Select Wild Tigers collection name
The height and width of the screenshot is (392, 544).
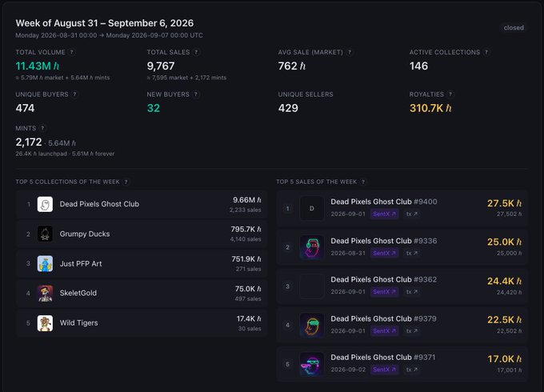coord(78,322)
